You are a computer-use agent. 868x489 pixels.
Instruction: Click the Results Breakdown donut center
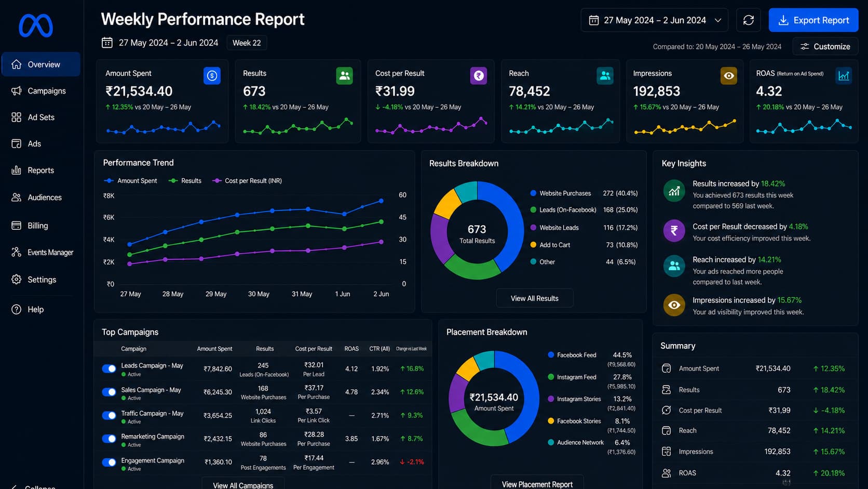(x=477, y=233)
